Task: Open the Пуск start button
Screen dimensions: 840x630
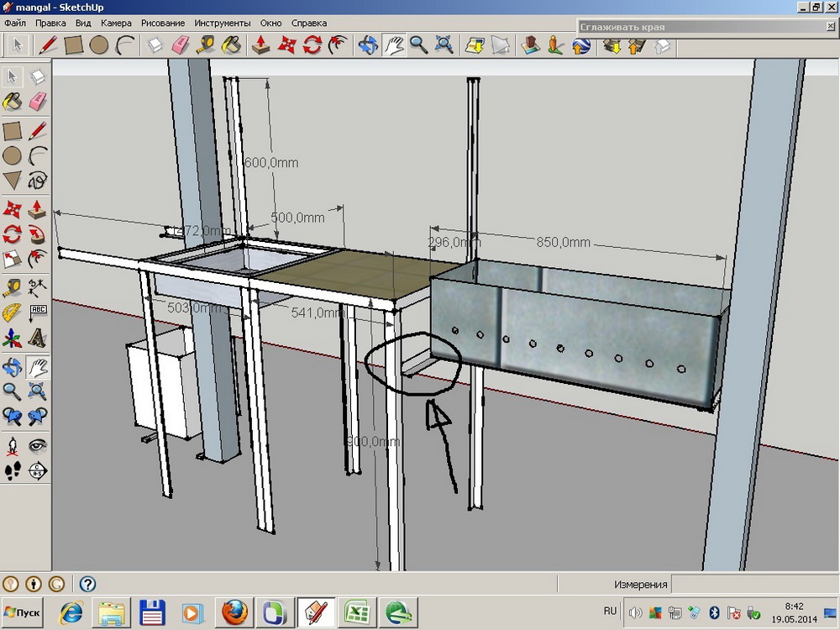Action: point(23,612)
